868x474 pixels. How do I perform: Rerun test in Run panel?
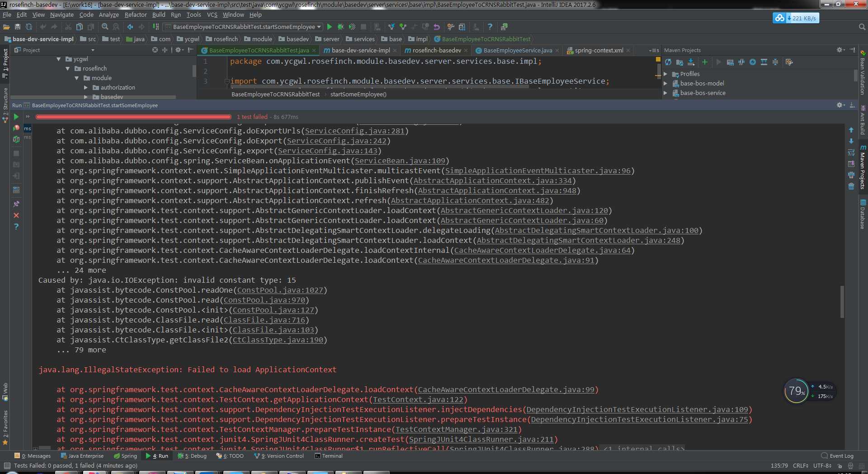click(16, 117)
